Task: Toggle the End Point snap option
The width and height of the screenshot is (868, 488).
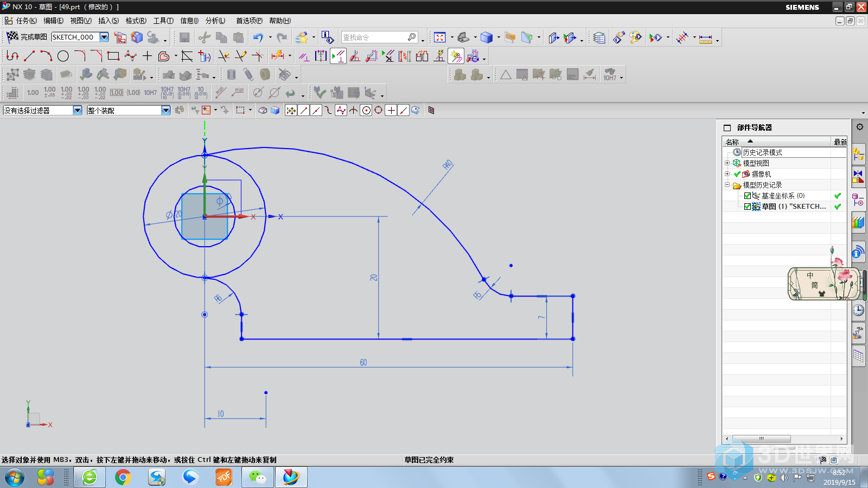Action: click(x=304, y=111)
